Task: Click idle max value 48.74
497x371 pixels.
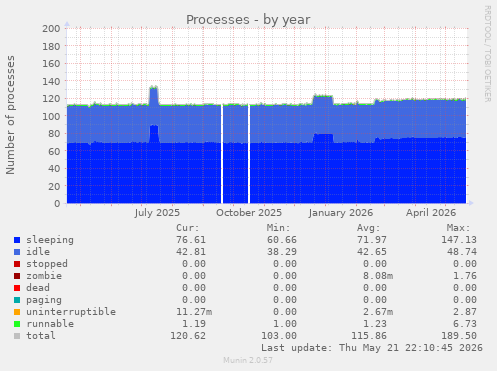Action: [x=462, y=252]
